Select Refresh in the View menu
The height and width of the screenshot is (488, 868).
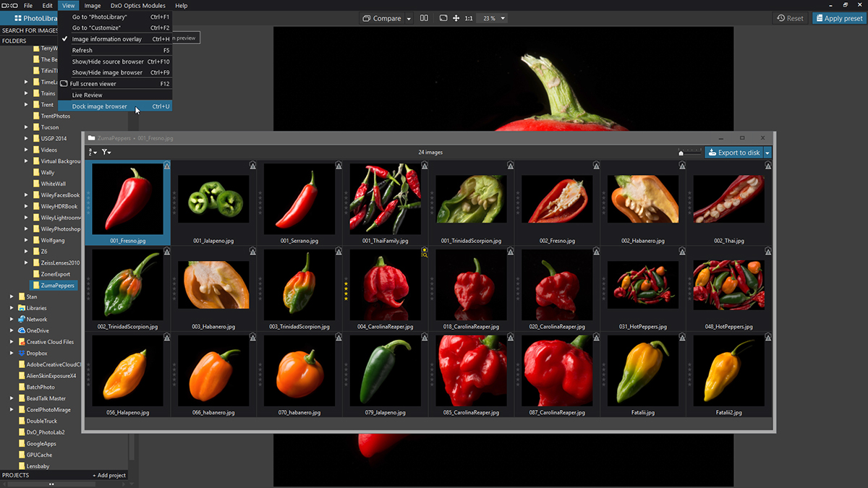pyautogui.click(x=115, y=51)
